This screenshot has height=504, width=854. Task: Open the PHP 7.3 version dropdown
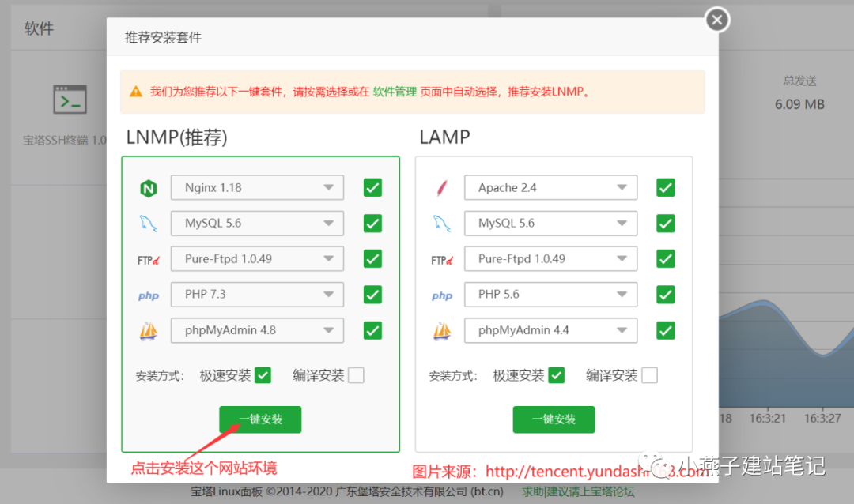click(x=256, y=294)
